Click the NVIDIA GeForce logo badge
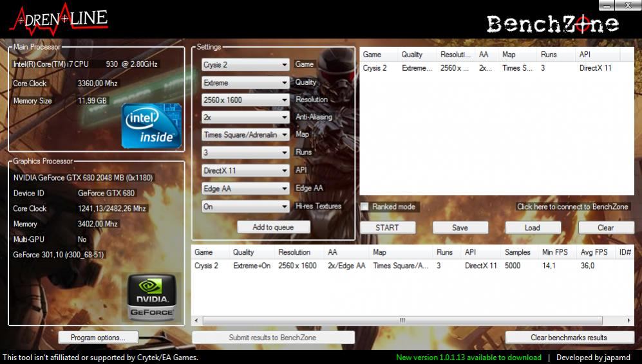 [152, 297]
